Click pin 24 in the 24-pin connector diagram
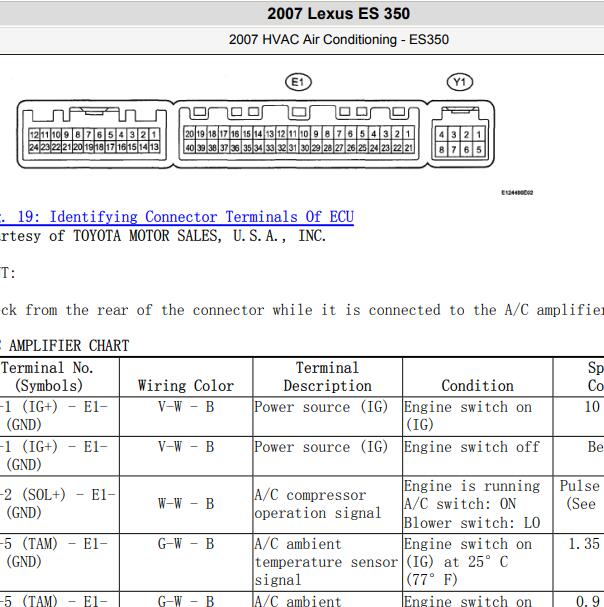 (34, 147)
